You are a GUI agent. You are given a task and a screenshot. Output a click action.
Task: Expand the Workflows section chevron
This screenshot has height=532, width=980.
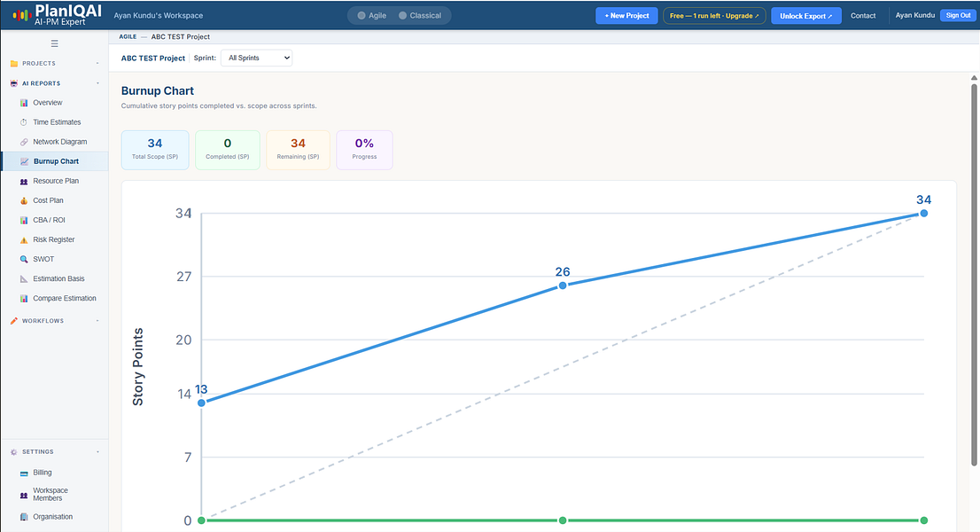(97, 321)
